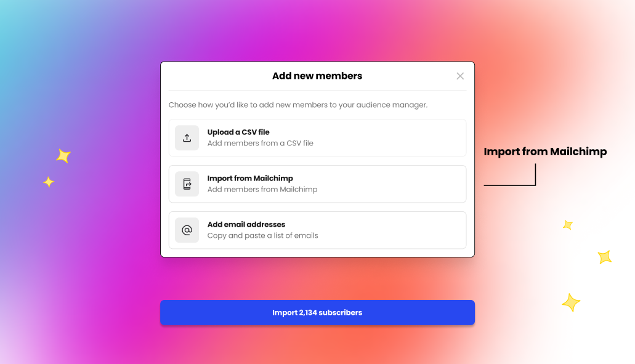Click the smaller sparkle left of the dialog
Viewport: 635px width, 364px height.
49,182
